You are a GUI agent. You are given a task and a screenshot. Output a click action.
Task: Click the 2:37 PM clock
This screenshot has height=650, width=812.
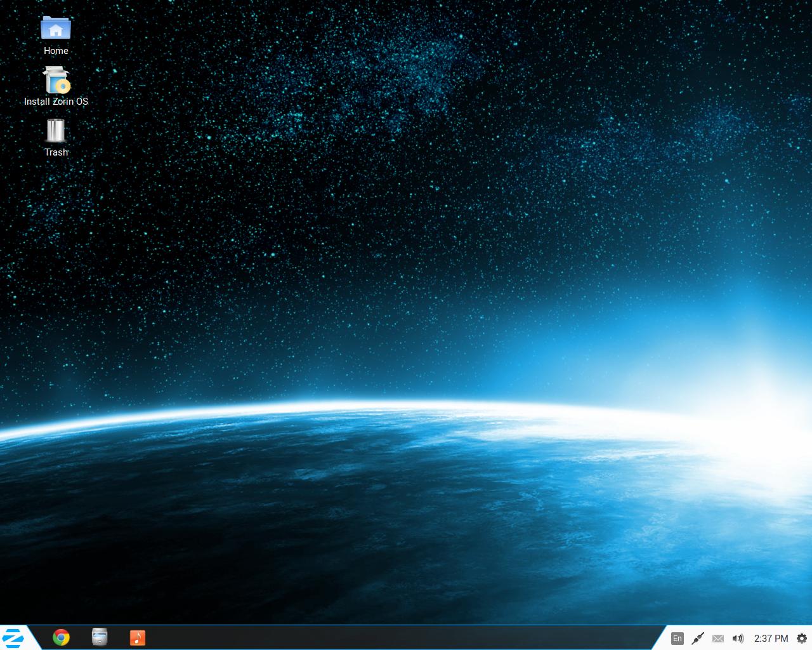point(771,639)
